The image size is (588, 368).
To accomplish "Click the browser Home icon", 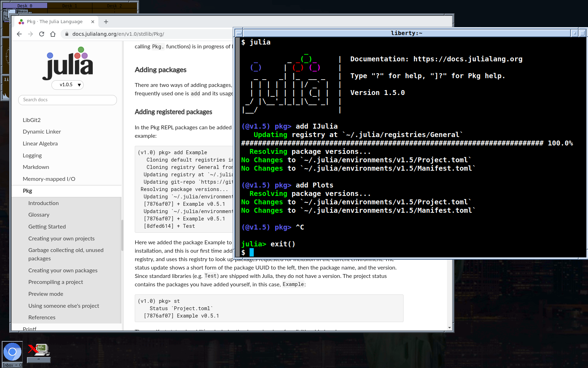I will pos(53,34).
